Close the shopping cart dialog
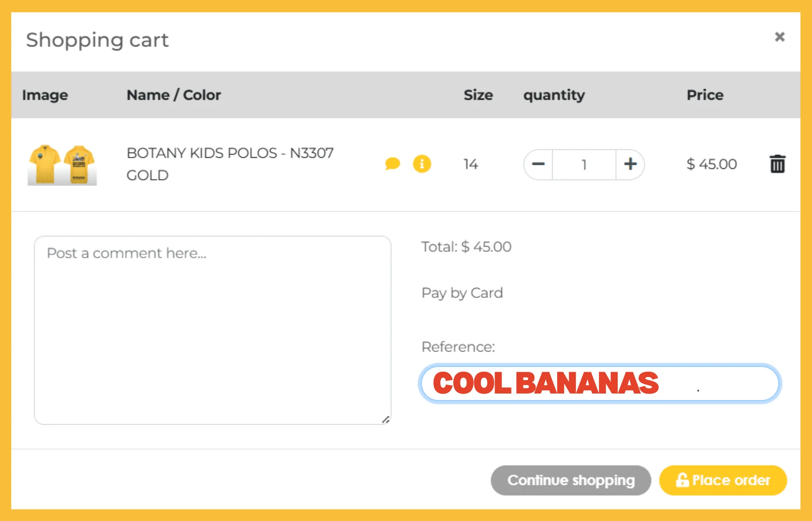This screenshot has width=812, height=521. [779, 37]
